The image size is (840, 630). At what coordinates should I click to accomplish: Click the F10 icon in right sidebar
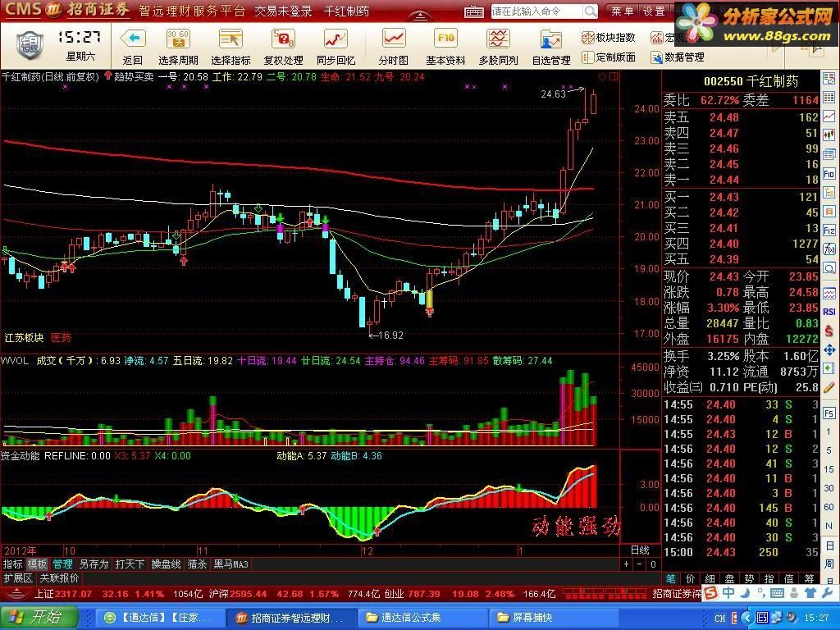(x=829, y=174)
